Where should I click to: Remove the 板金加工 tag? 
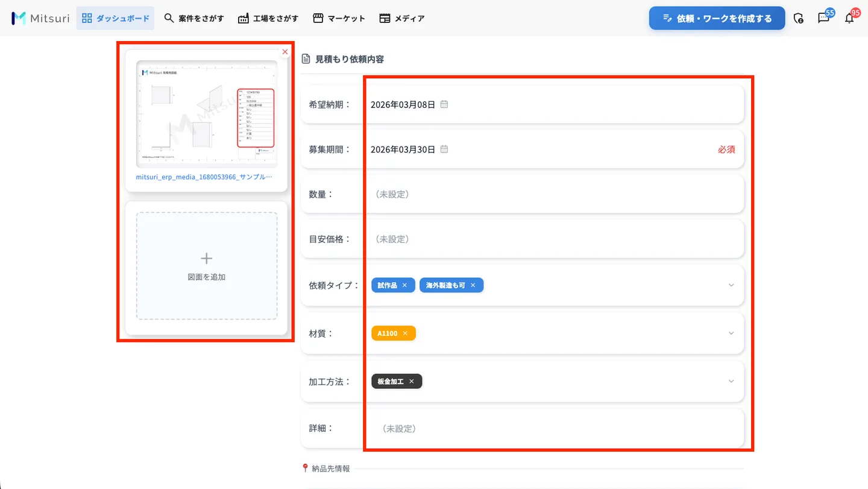coord(412,382)
